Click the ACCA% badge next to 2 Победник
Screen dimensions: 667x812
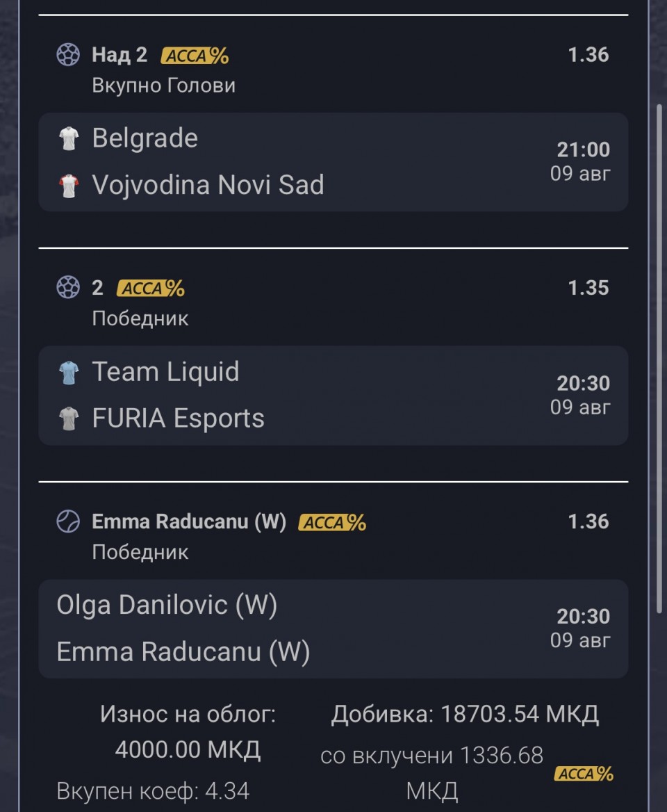[151, 289]
